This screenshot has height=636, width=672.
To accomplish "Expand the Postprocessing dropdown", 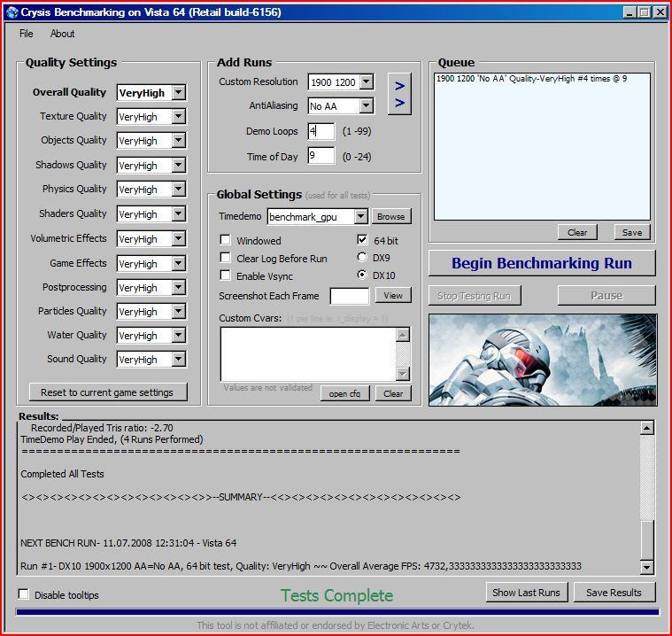I will (179, 287).
